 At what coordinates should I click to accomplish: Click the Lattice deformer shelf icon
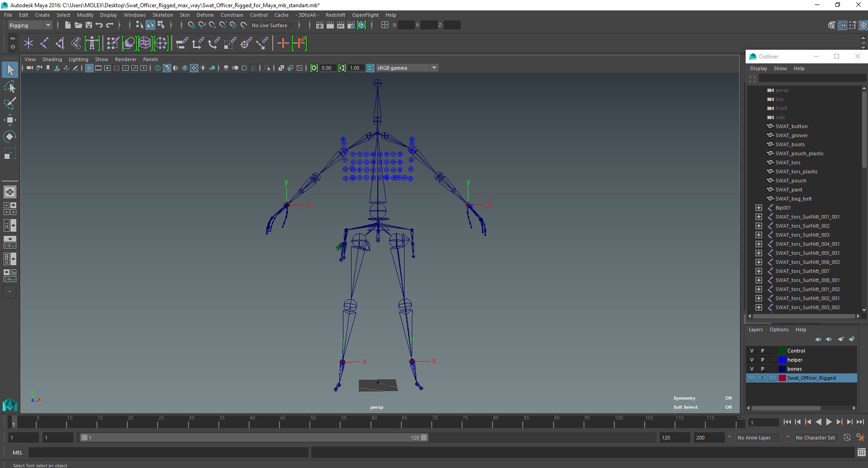point(145,43)
